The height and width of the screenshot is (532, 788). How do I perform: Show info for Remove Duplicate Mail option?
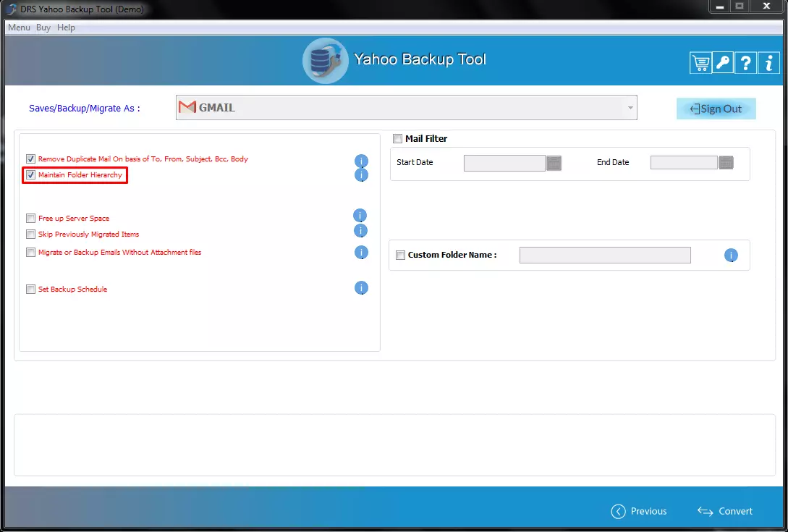click(x=361, y=161)
